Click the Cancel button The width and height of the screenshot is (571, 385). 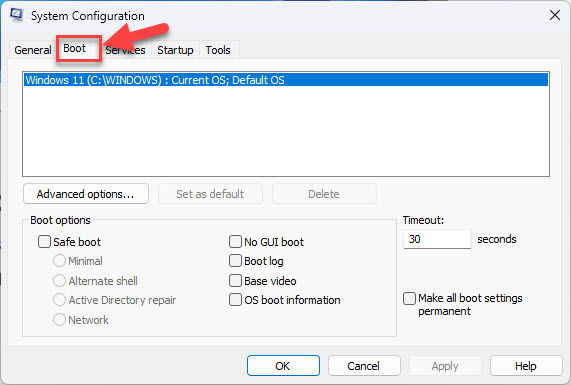click(x=364, y=366)
